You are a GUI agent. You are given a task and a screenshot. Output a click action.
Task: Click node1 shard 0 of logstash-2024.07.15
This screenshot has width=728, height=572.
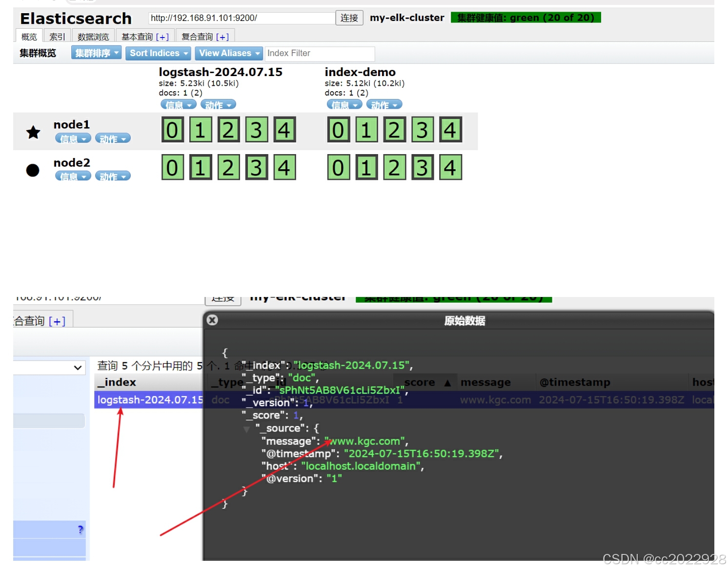[172, 130]
